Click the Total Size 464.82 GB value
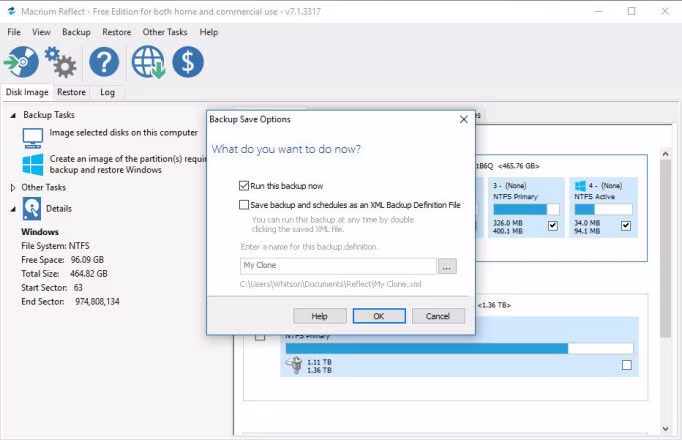The width and height of the screenshot is (682, 440). tap(89, 273)
